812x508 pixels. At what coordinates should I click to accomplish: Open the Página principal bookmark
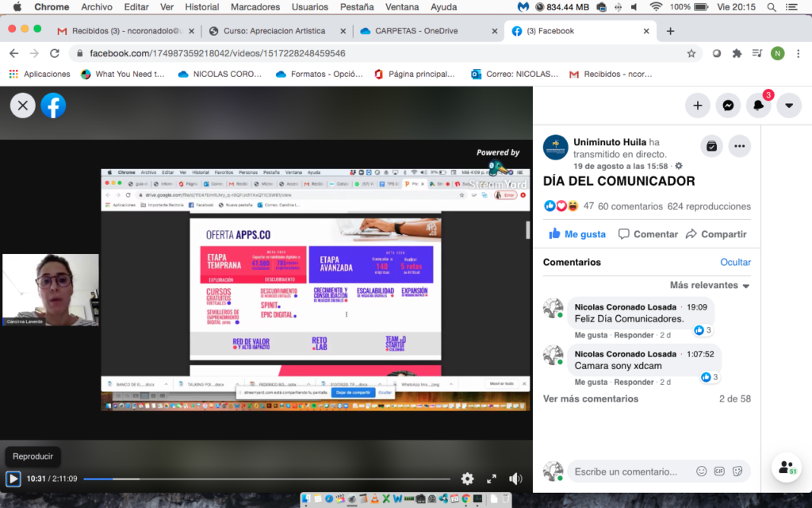(x=414, y=74)
